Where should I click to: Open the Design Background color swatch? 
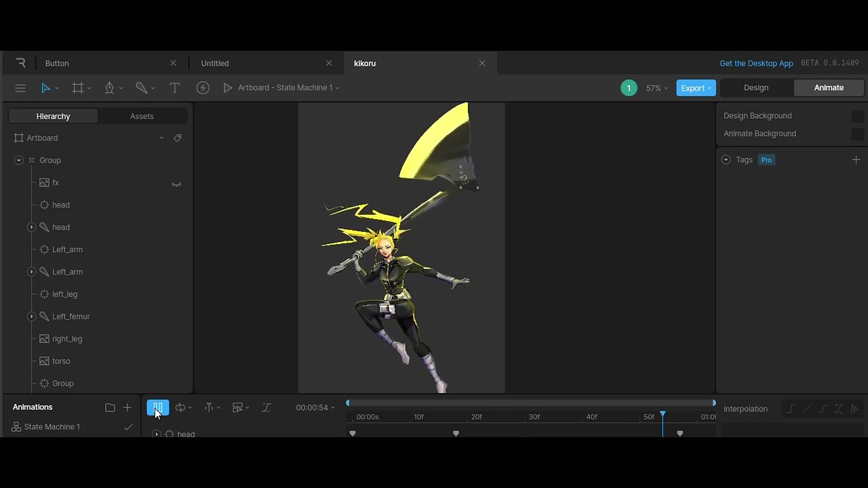858,116
